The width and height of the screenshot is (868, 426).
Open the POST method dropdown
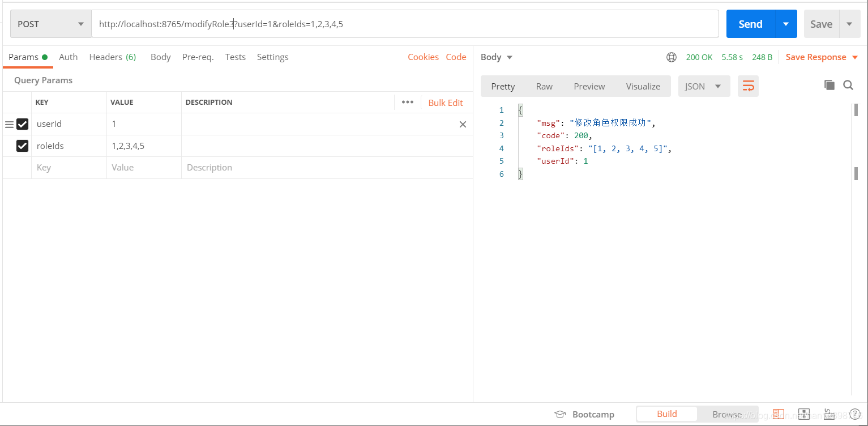pos(51,24)
